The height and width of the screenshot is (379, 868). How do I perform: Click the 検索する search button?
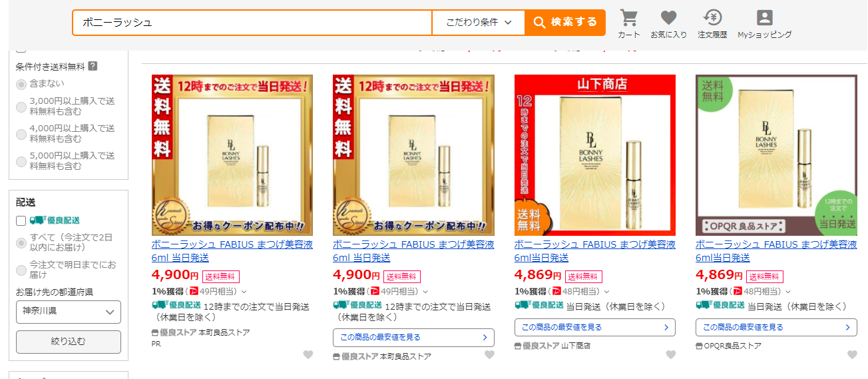pos(565,22)
